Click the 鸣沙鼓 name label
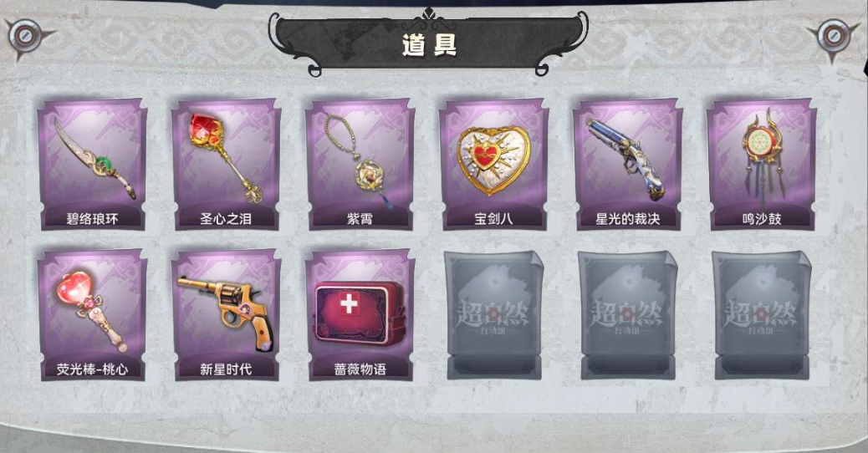The width and height of the screenshot is (868, 453). pyautogui.click(x=762, y=219)
